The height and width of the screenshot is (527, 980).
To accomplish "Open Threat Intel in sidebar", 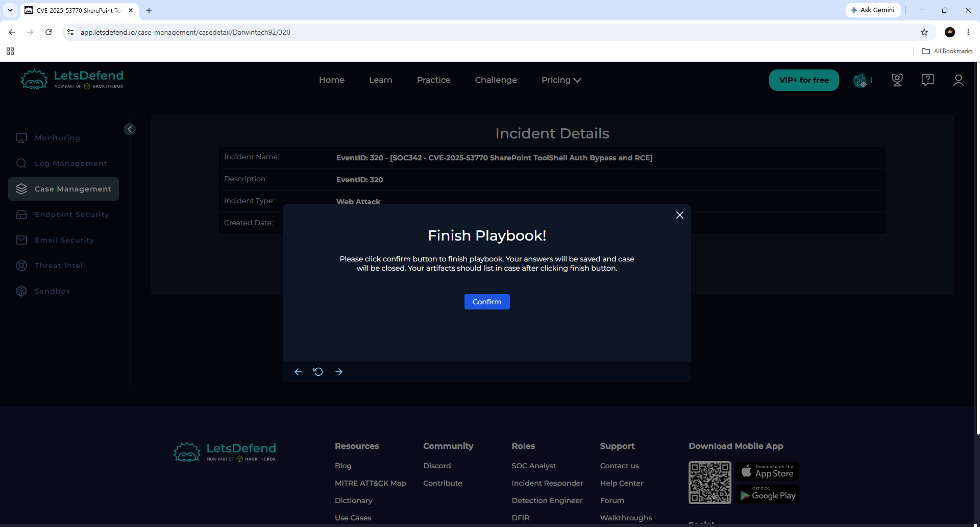I will pyautogui.click(x=58, y=266).
